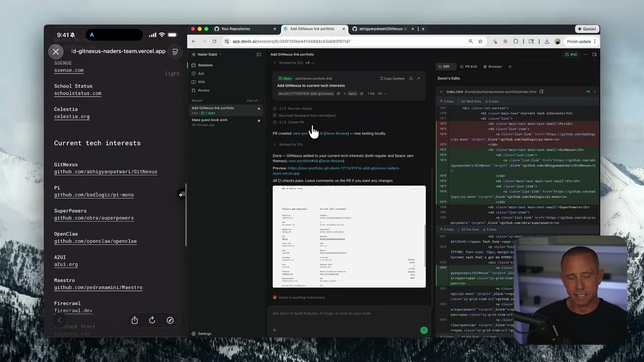644x362 pixels.
Task: Select the Browser tab in right panel
Action: click(493, 66)
